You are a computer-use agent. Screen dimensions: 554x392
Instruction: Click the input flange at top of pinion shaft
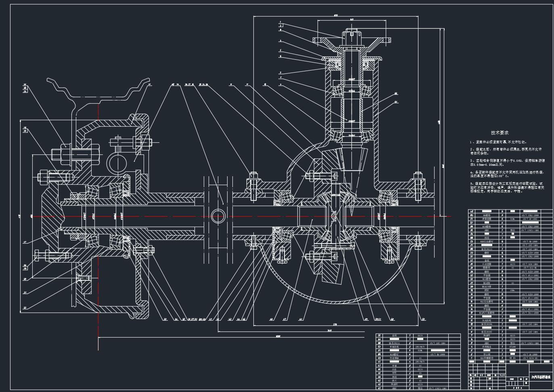[x=352, y=40]
